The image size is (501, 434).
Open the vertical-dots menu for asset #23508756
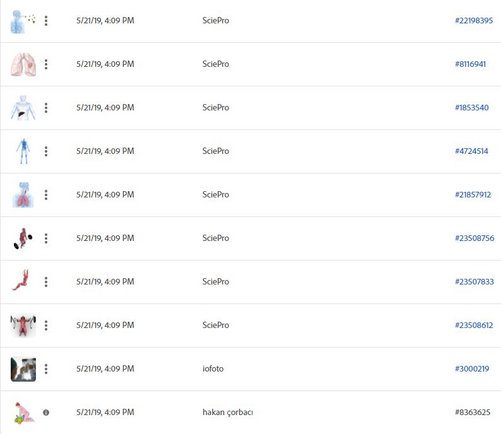pos(46,238)
